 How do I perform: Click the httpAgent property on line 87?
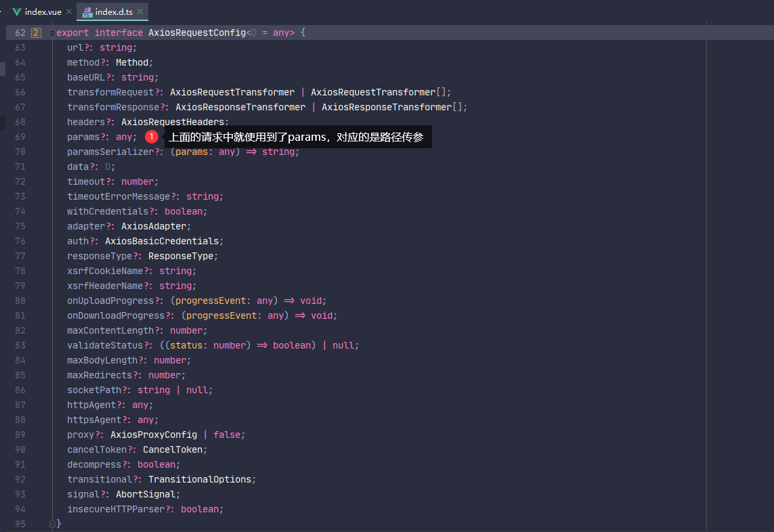[91, 405]
